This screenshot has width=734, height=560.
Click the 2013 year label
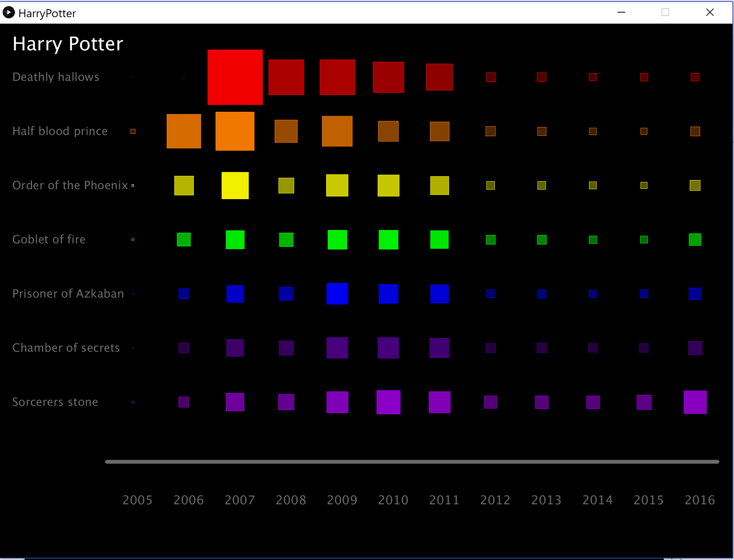tap(546, 500)
